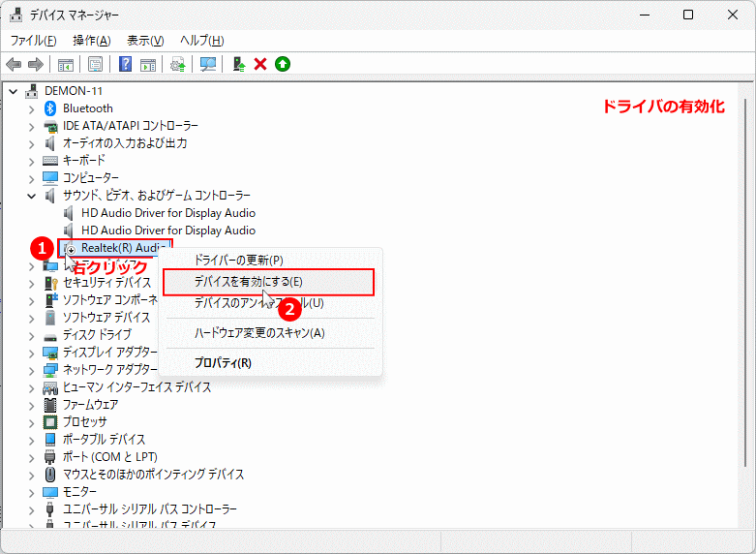Expand the ユニバーサル シリアル バス コントローラー node
This screenshot has width=756, height=554.
(31, 510)
